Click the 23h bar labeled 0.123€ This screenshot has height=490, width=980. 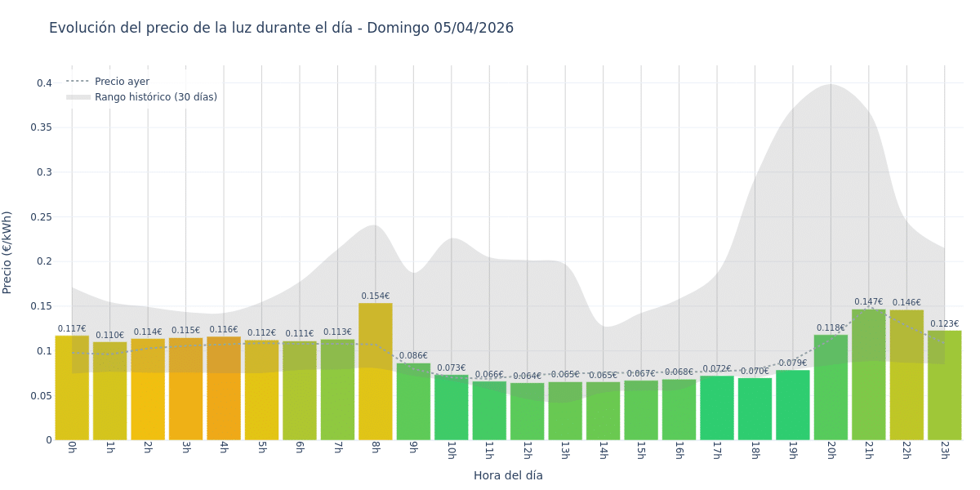[944, 385]
